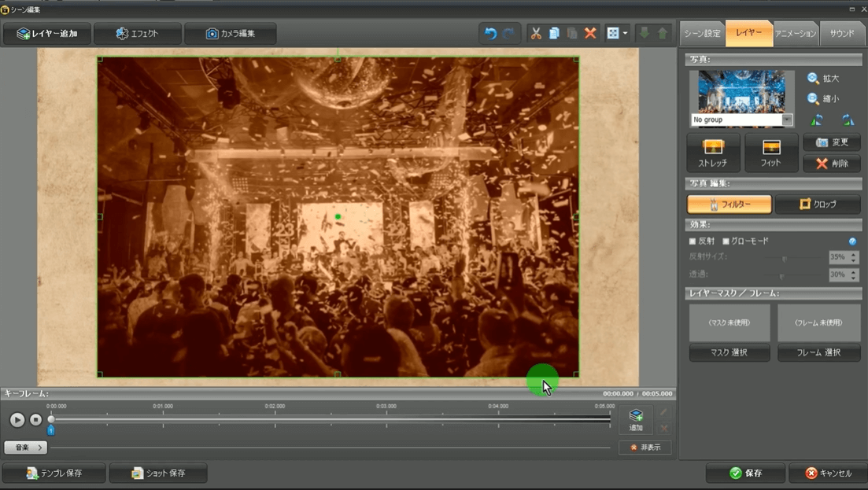
Task: Expand the alignment tool dropdown arrow
Action: pyautogui.click(x=626, y=34)
